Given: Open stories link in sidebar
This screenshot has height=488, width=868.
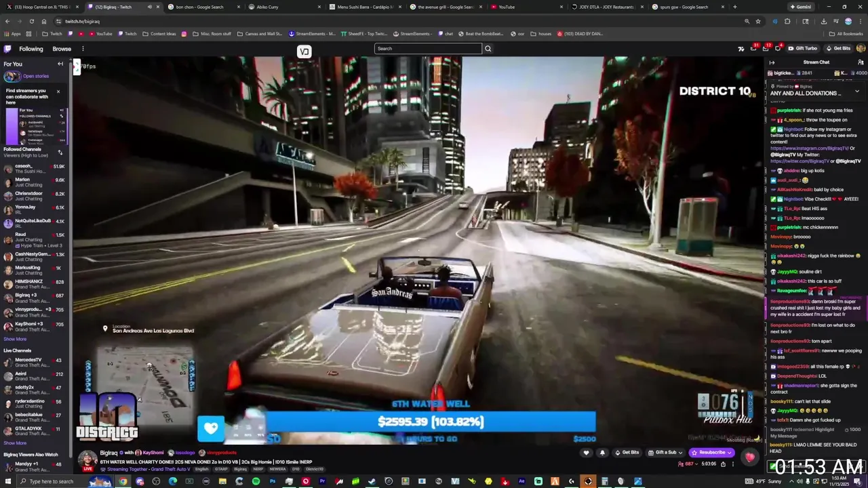Looking at the screenshot, I should 36,76.
